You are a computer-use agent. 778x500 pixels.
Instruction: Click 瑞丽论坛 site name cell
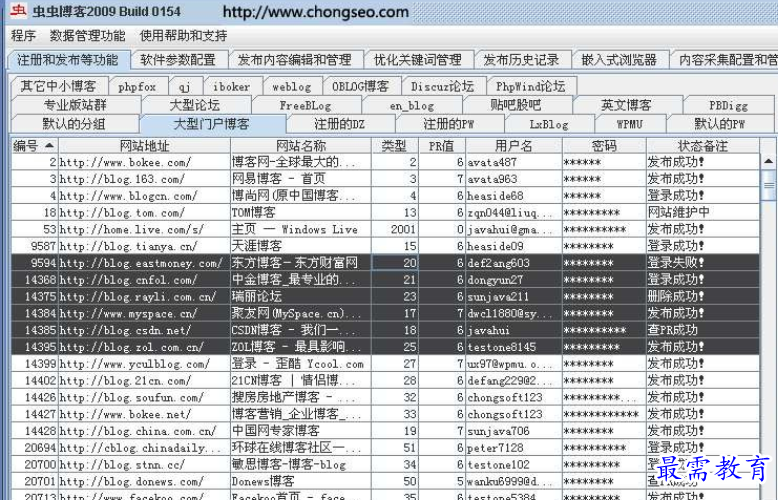[x=301, y=297]
